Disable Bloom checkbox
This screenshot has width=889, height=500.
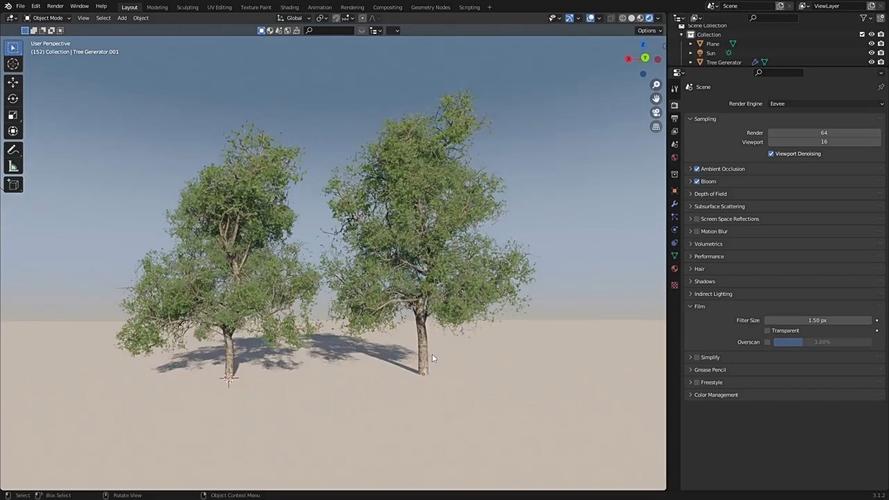(x=697, y=181)
